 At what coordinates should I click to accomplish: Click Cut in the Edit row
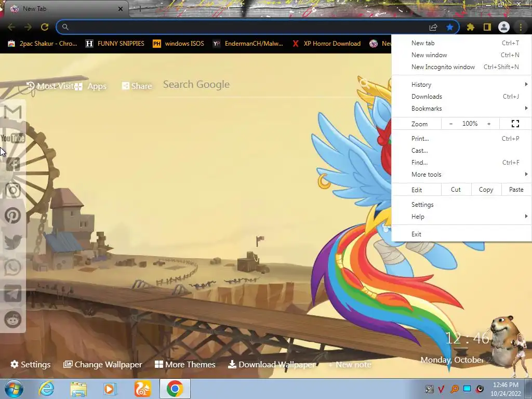click(x=456, y=190)
